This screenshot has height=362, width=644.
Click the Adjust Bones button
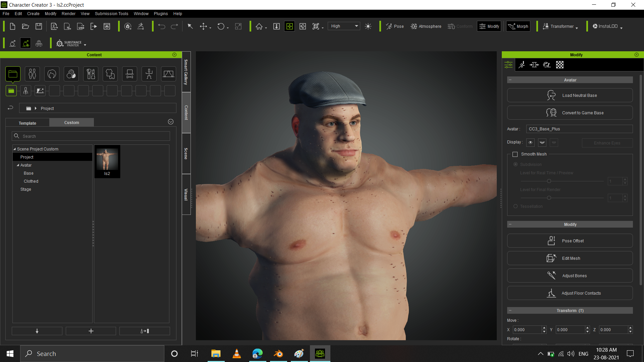[x=570, y=276]
